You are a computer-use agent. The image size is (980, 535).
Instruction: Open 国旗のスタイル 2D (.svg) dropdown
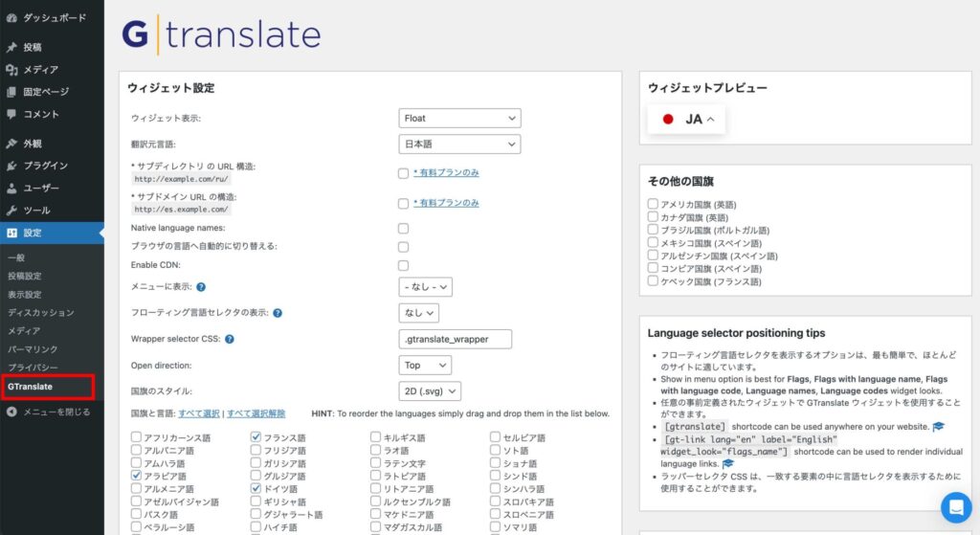tap(430, 391)
